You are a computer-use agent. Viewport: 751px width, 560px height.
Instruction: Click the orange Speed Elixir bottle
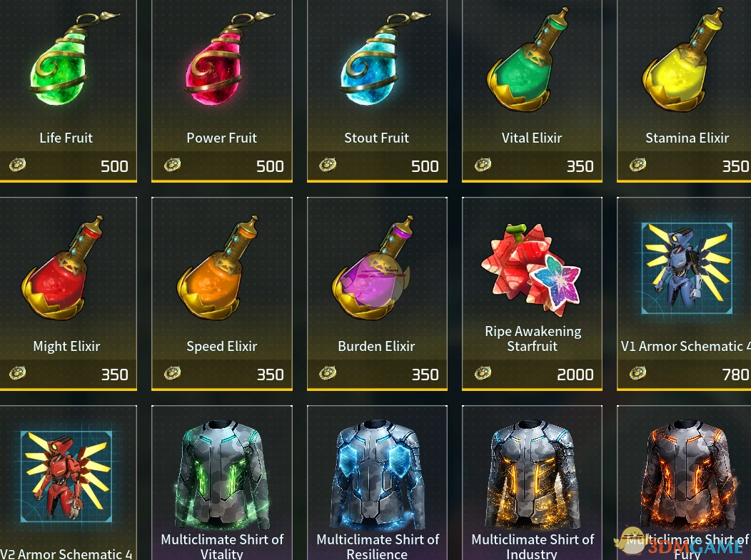click(x=218, y=268)
